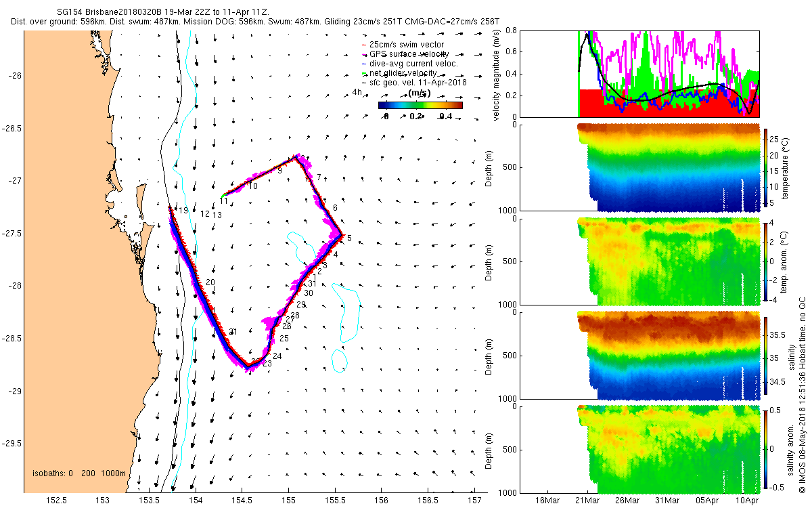Screen dimensions: 812x508
Task: Click the title 'SG154 Brisbane20180320B 19-Mar 22Z to 11-Apr 11Z'
Action: point(163,13)
